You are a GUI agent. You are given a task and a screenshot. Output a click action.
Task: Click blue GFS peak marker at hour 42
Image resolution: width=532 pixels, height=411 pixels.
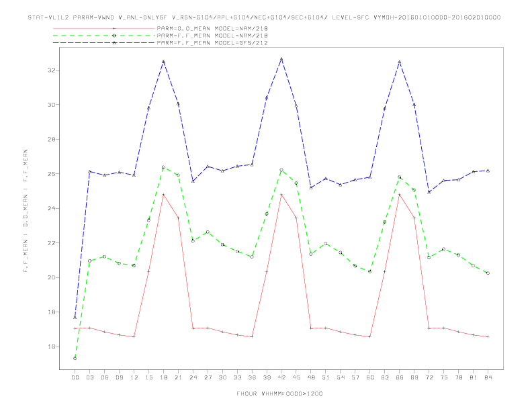click(x=281, y=59)
